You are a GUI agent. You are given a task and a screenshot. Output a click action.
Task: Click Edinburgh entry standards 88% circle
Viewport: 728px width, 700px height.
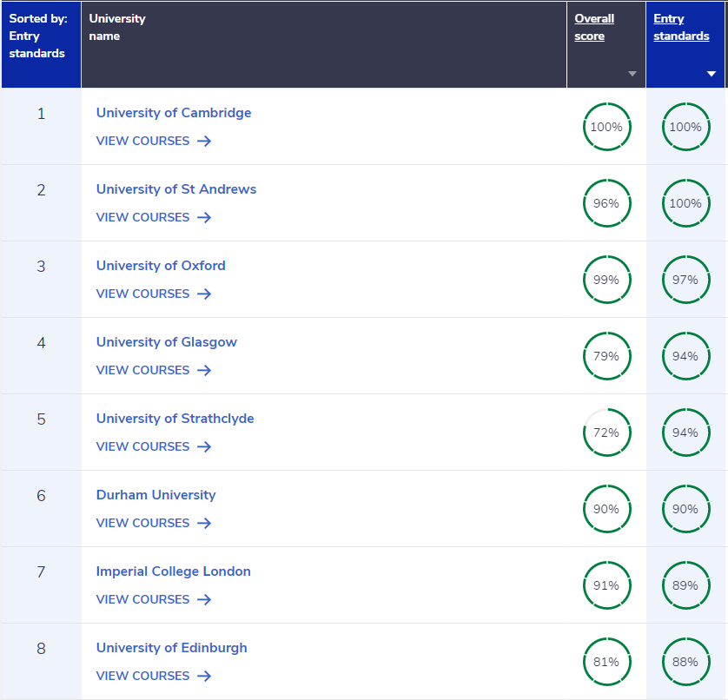pyautogui.click(x=685, y=662)
